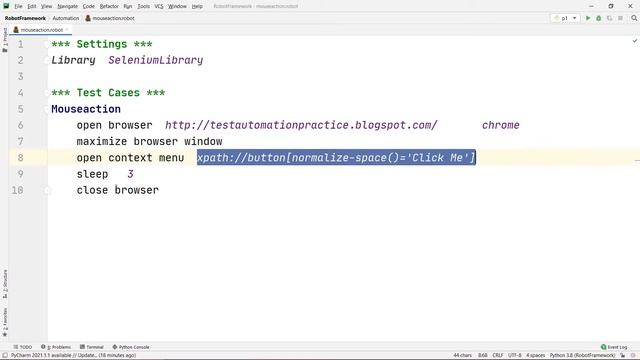Close the mouseaction.robot editor tab

coord(67,30)
